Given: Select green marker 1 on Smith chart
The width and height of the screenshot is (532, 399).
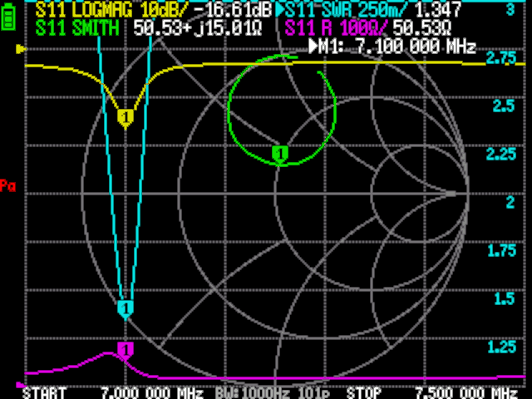Looking at the screenshot, I should (280, 153).
